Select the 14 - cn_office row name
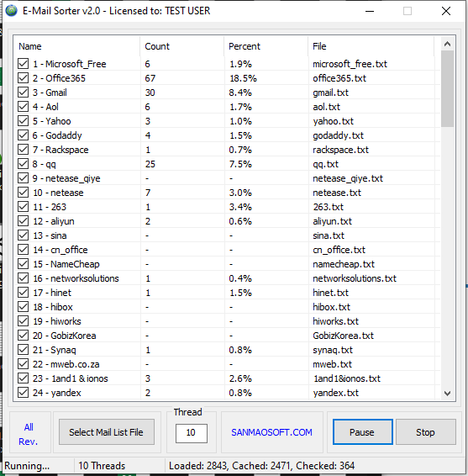 click(60, 250)
